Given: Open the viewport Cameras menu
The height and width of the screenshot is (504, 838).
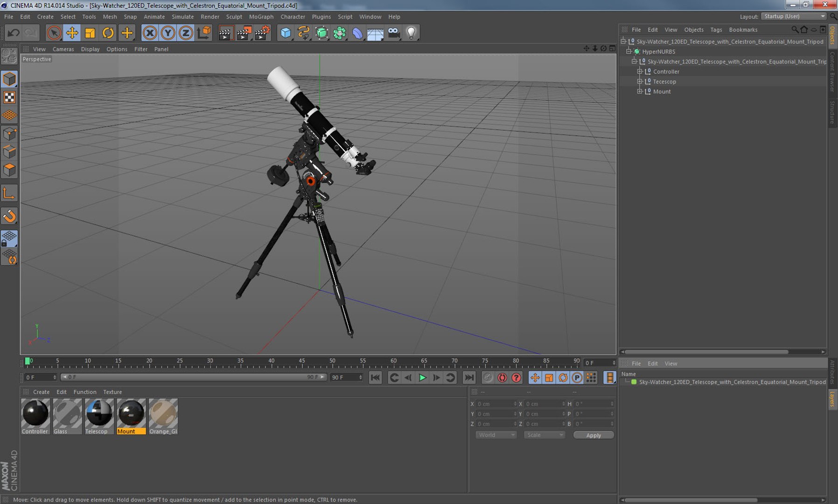Looking at the screenshot, I should 63,49.
